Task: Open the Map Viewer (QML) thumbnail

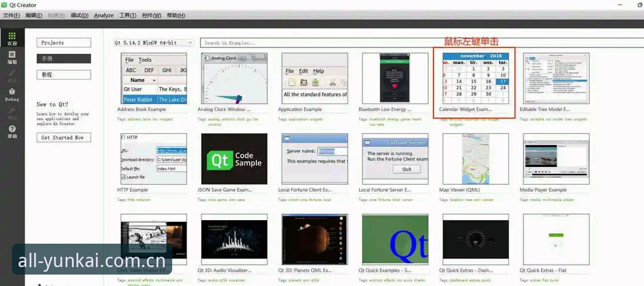Action: [x=476, y=158]
